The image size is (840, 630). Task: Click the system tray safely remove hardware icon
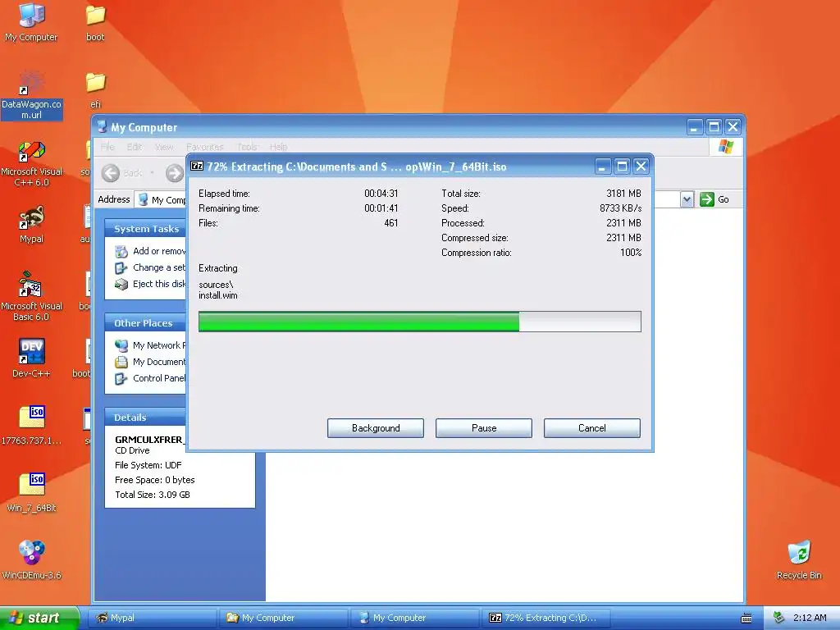[x=779, y=618]
